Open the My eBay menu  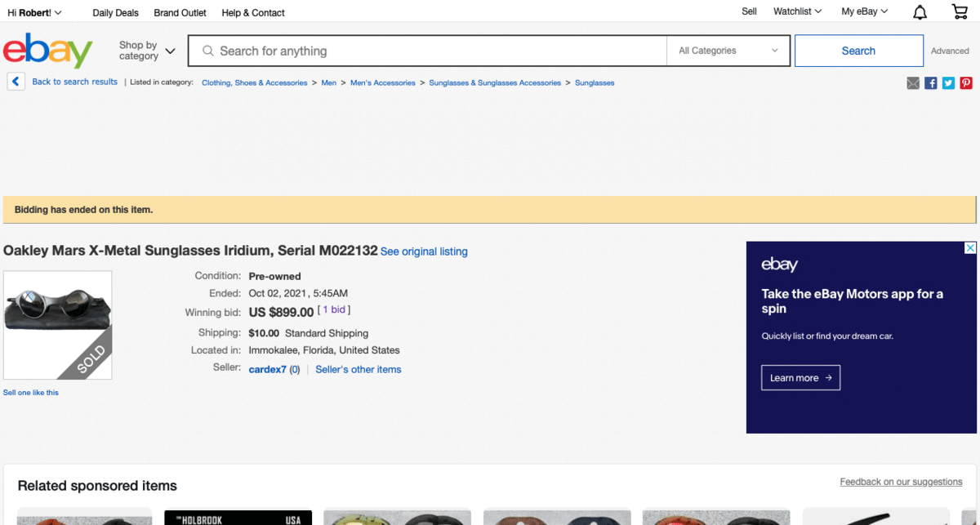[x=864, y=12]
